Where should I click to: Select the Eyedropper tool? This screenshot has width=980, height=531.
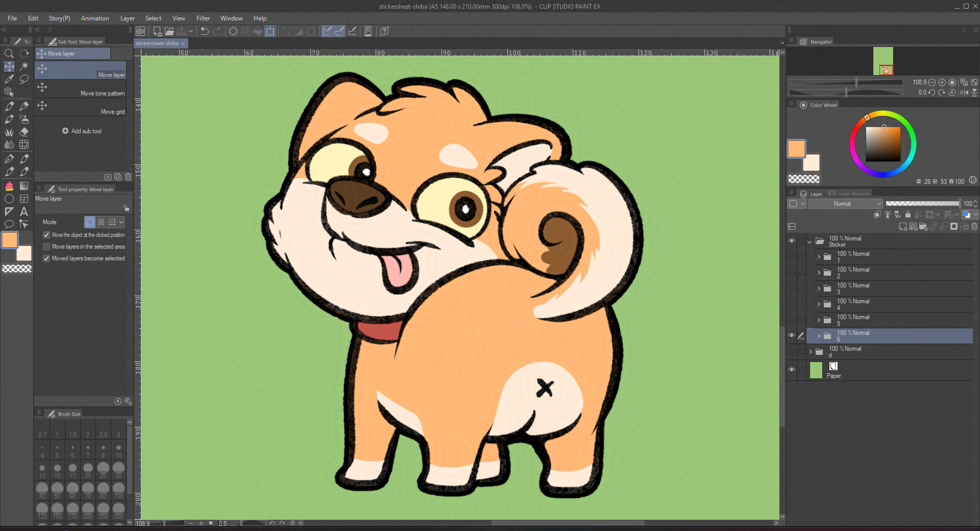coord(9,79)
